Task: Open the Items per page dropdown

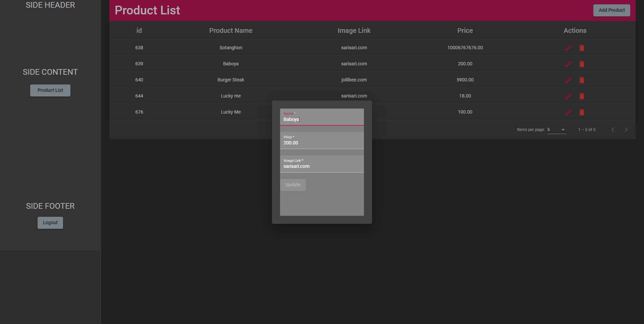Action: click(556, 130)
